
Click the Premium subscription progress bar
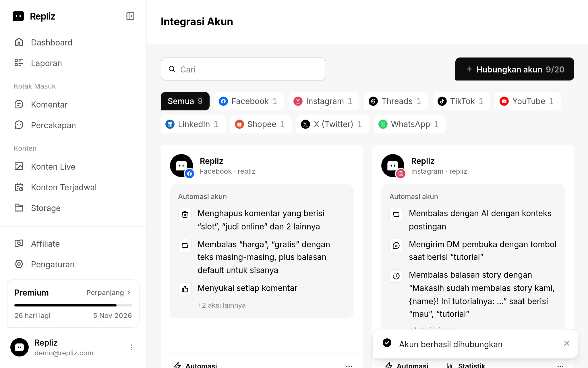point(73,305)
